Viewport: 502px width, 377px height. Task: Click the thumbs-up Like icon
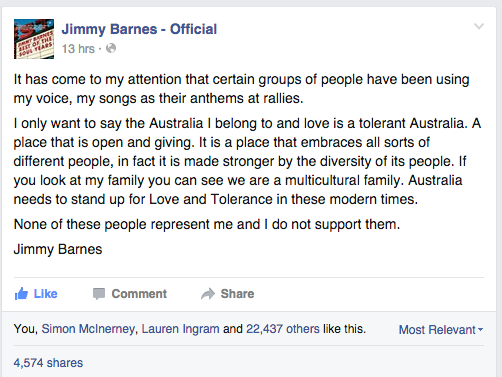[x=21, y=294]
